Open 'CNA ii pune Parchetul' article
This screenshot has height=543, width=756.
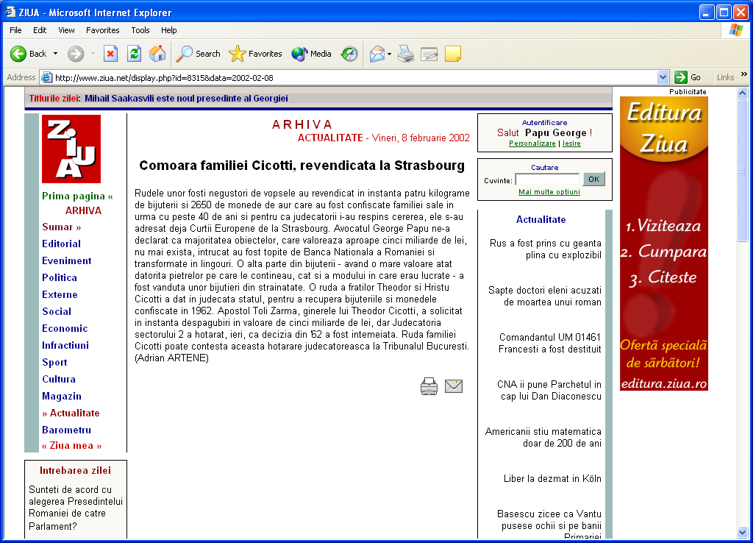coord(549,390)
